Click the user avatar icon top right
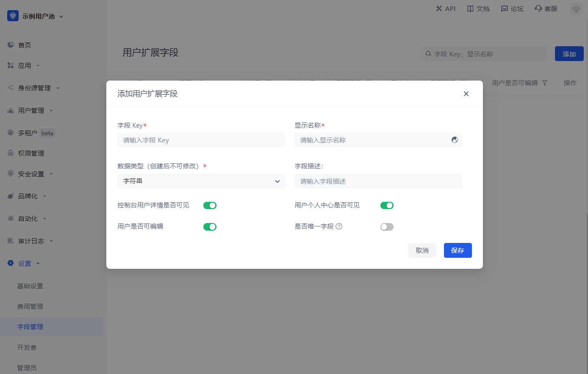Image resolution: width=588 pixels, height=374 pixels. pyautogui.click(x=576, y=8)
